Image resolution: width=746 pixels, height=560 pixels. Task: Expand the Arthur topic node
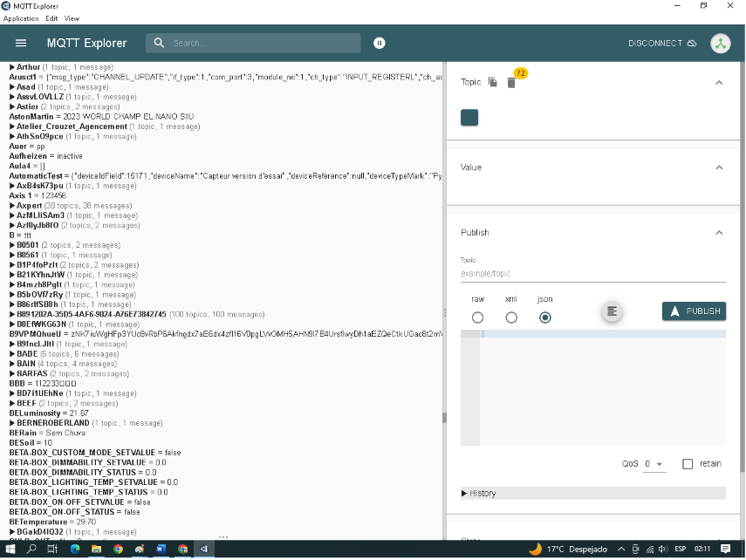tap(12, 67)
